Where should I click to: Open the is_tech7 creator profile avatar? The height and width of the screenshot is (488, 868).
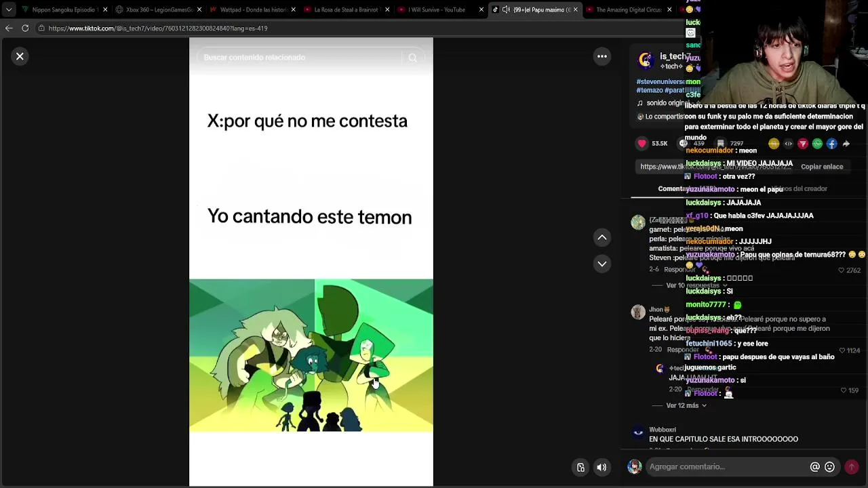[x=645, y=60]
